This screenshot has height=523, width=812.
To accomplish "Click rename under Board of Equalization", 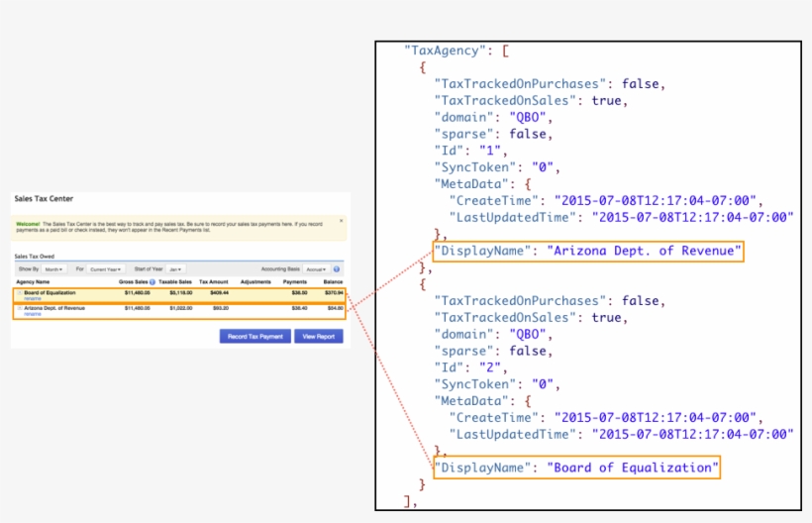I will tap(32, 299).
